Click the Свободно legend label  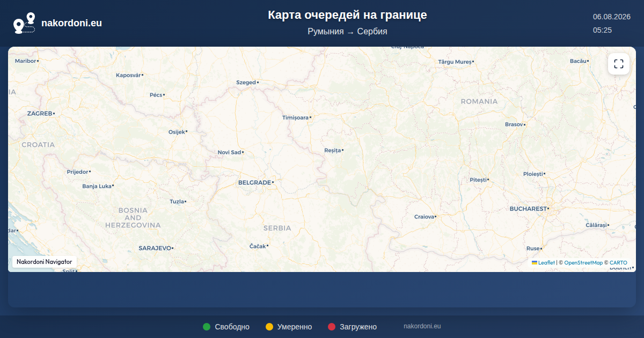pos(232,327)
